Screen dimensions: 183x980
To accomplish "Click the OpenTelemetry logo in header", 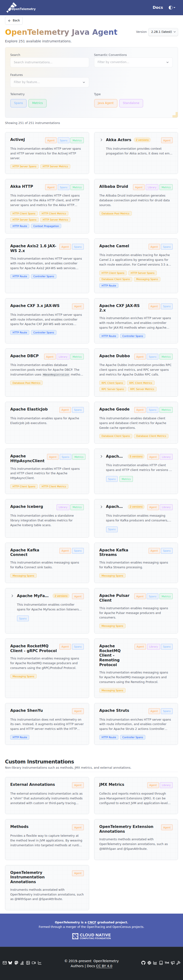I will [x=21, y=8].
